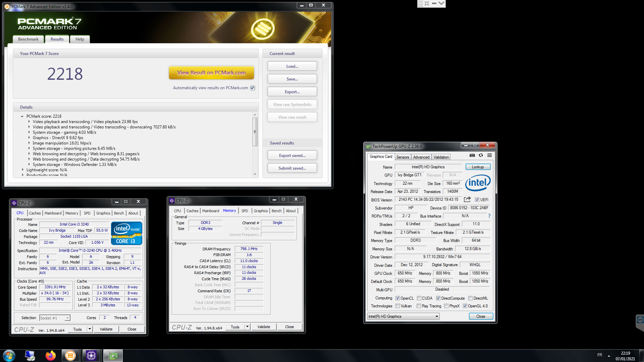The width and height of the screenshot is (644, 362).
Task: Click the left CPU-Z window title icon
Action: click(14, 203)
